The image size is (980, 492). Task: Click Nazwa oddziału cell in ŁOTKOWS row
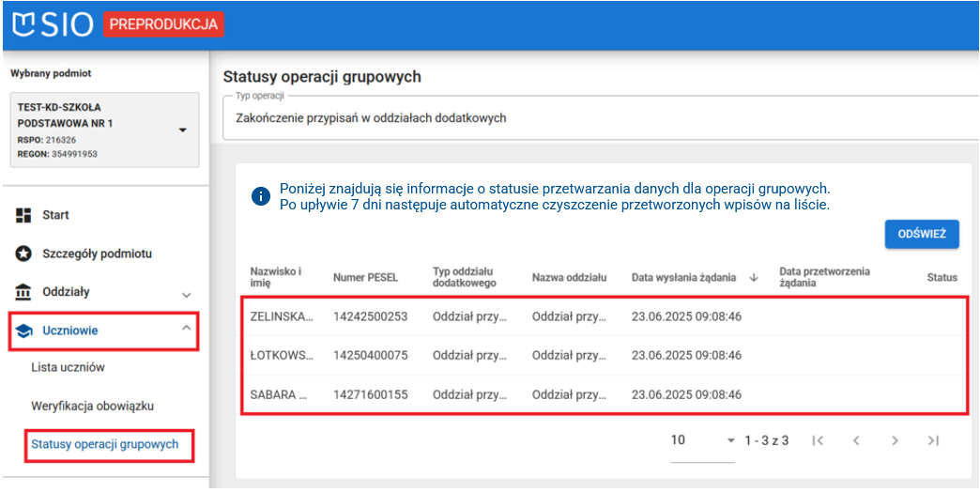click(x=570, y=355)
